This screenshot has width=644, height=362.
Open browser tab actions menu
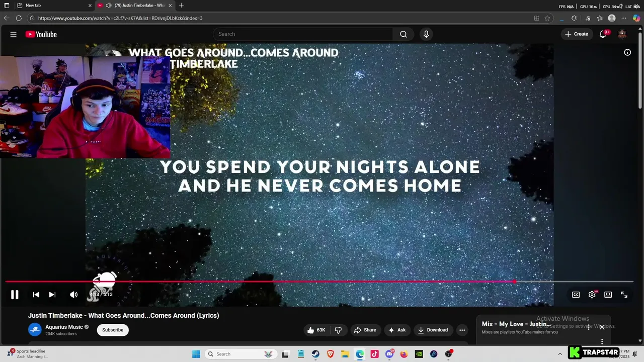click(7, 6)
